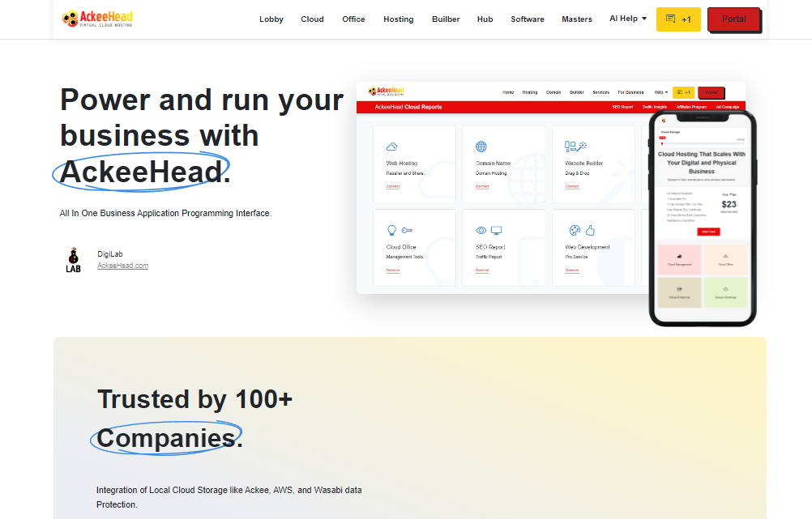
Task: Click the AckeeHead logo in the header
Action: point(97,18)
